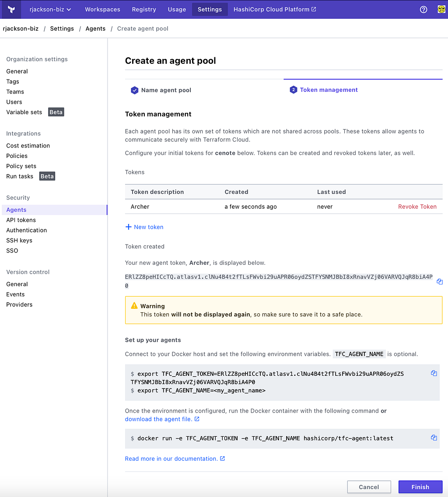Image resolution: width=448 pixels, height=497 pixels.
Task: Go to Settings breadcrumb
Action: (x=62, y=28)
